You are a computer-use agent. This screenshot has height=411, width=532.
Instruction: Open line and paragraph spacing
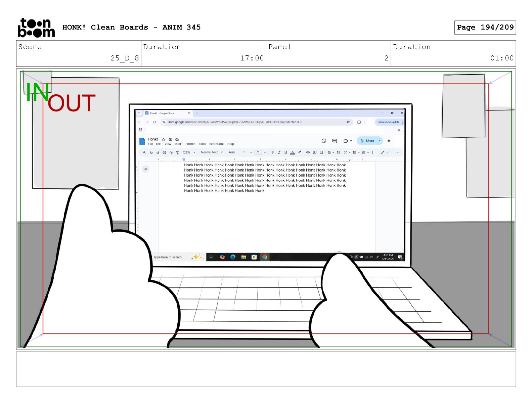point(339,152)
